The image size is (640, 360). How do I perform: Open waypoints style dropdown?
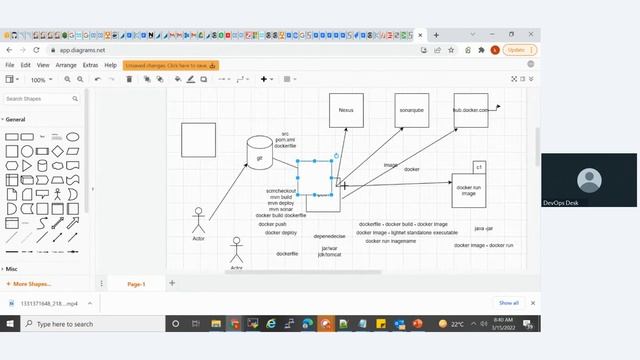tap(242, 79)
